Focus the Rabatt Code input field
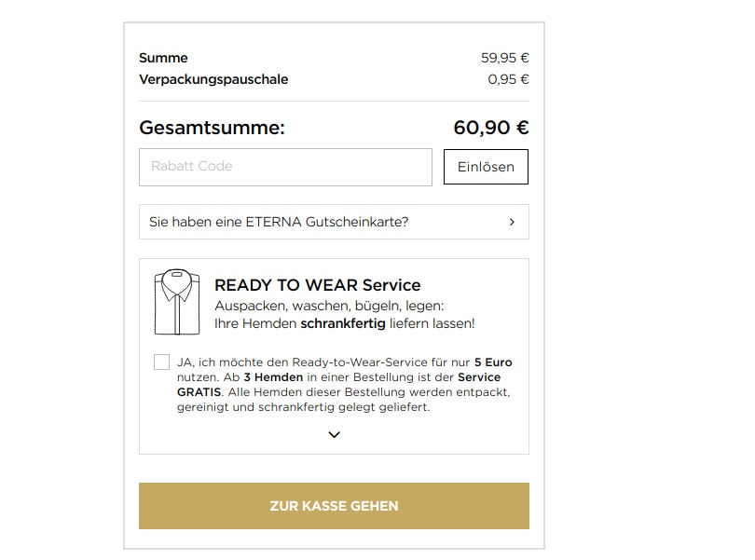Viewport: 755px width, 560px height. [285, 167]
